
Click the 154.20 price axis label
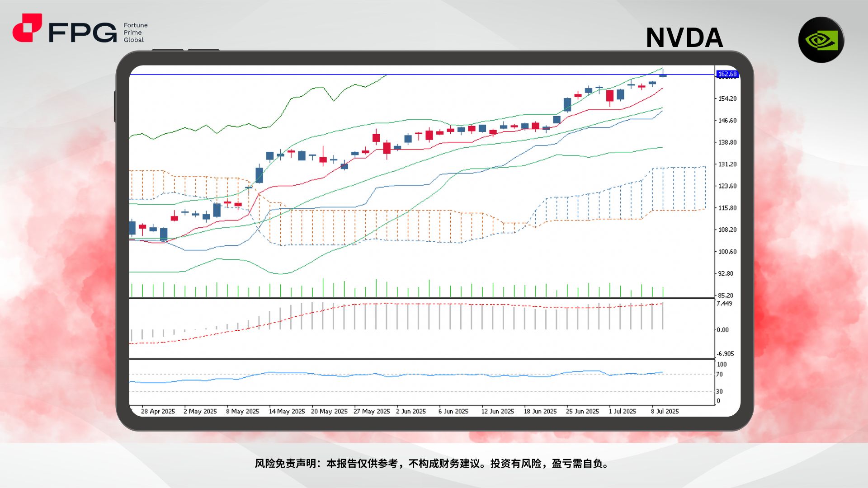tap(727, 99)
